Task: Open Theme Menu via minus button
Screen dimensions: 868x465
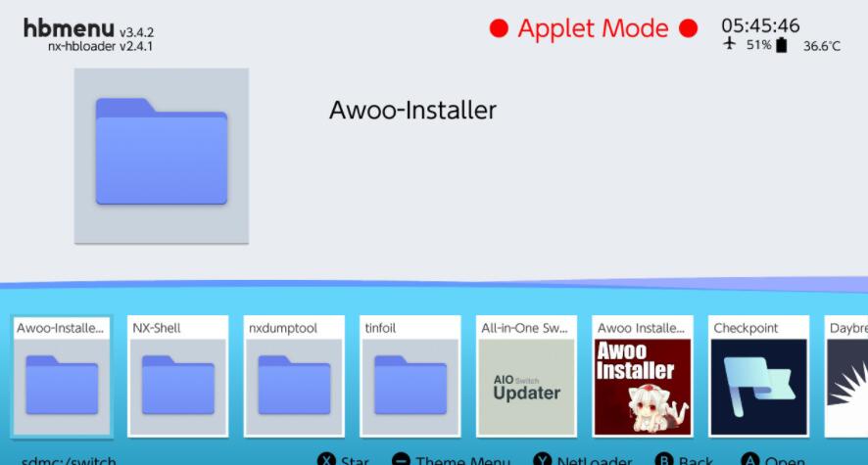Action: [451, 460]
